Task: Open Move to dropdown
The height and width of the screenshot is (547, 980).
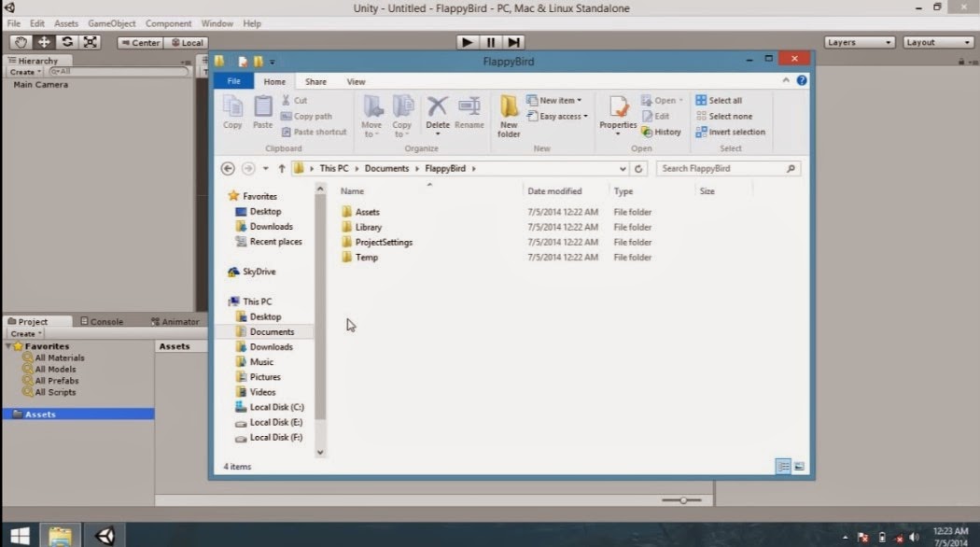Action: pyautogui.click(x=371, y=117)
